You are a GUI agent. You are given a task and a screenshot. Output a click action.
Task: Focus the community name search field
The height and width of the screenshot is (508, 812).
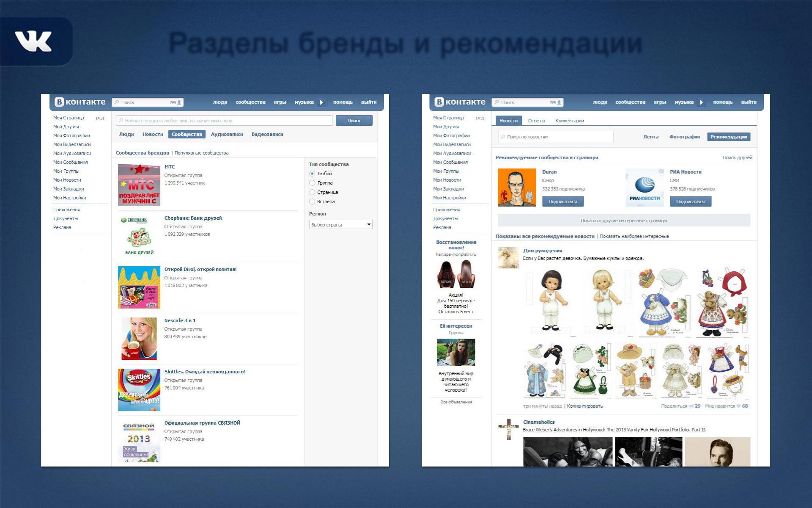click(224, 121)
